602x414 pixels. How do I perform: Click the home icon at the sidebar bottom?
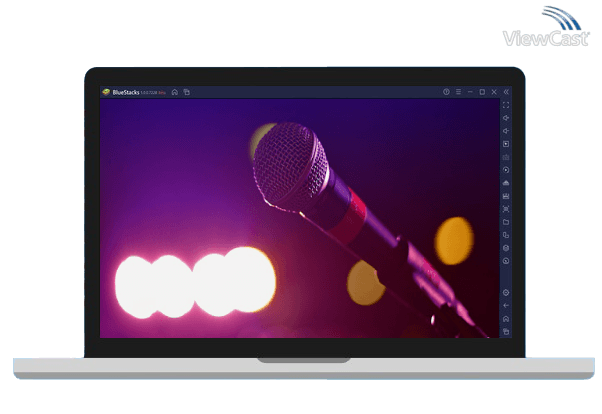(x=506, y=319)
